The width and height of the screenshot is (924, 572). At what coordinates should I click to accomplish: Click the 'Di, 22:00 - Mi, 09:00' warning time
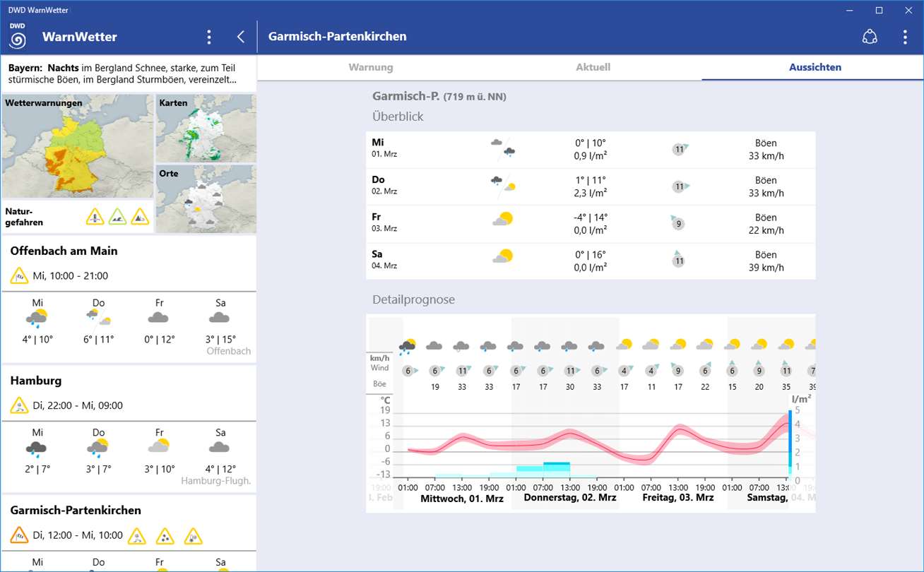click(78, 405)
